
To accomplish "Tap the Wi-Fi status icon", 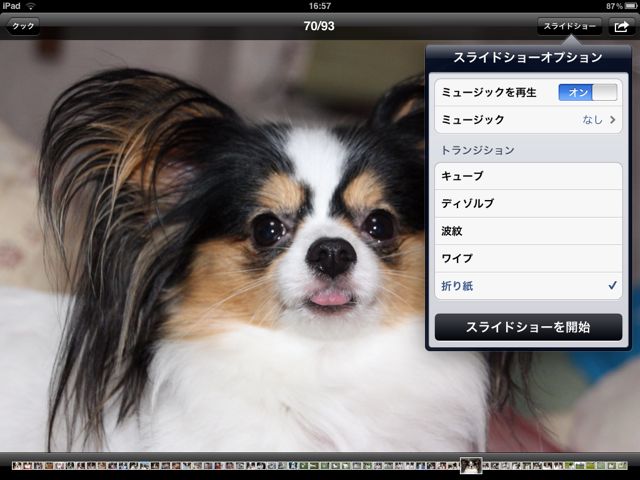I will pos(30,6).
